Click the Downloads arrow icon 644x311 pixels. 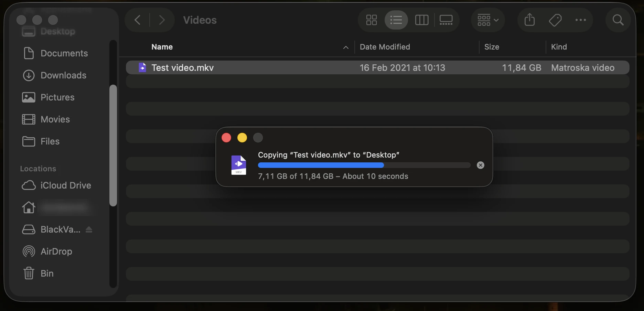(x=29, y=75)
